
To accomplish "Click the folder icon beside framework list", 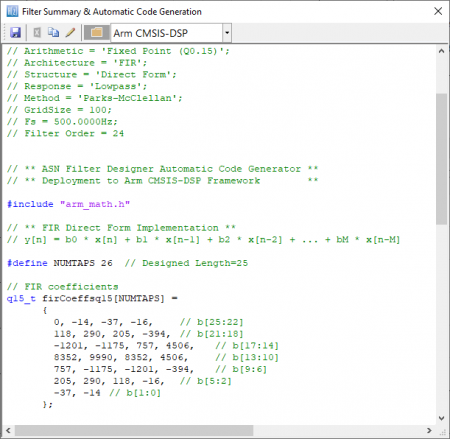I will tap(96, 33).
